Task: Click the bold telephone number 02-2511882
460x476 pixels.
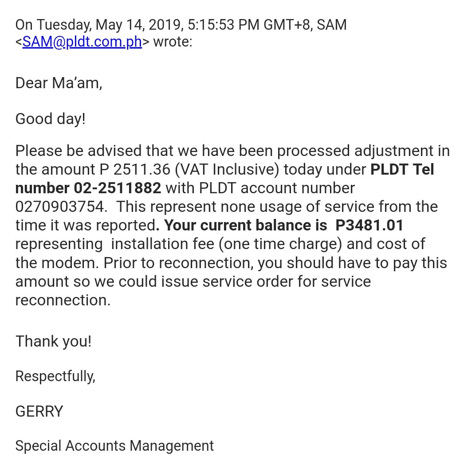Action: click(x=117, y=188)
